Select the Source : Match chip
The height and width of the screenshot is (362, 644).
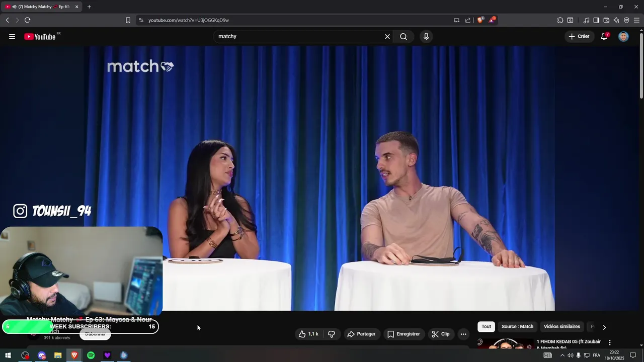click(x=517, y=327)
